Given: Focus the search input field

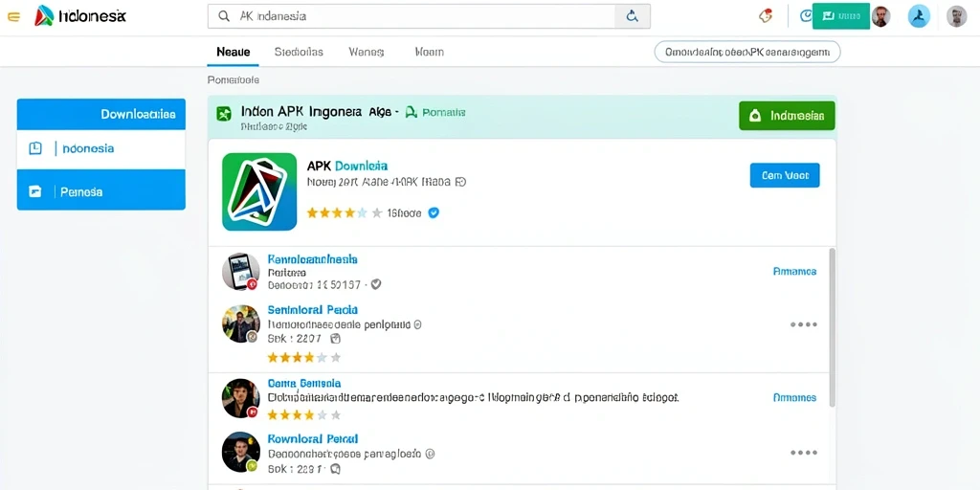Looking at the screenshot, I should (x=412, y=17).
